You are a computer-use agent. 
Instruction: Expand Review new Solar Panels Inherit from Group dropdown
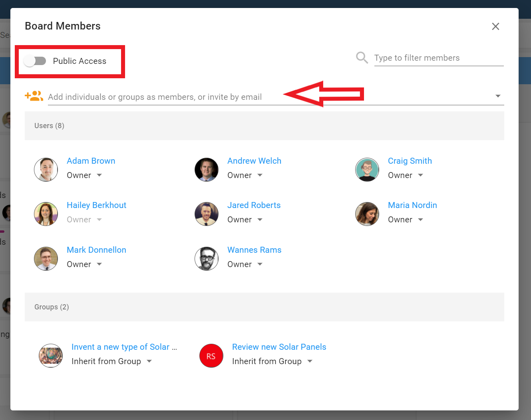coord(272,361)
